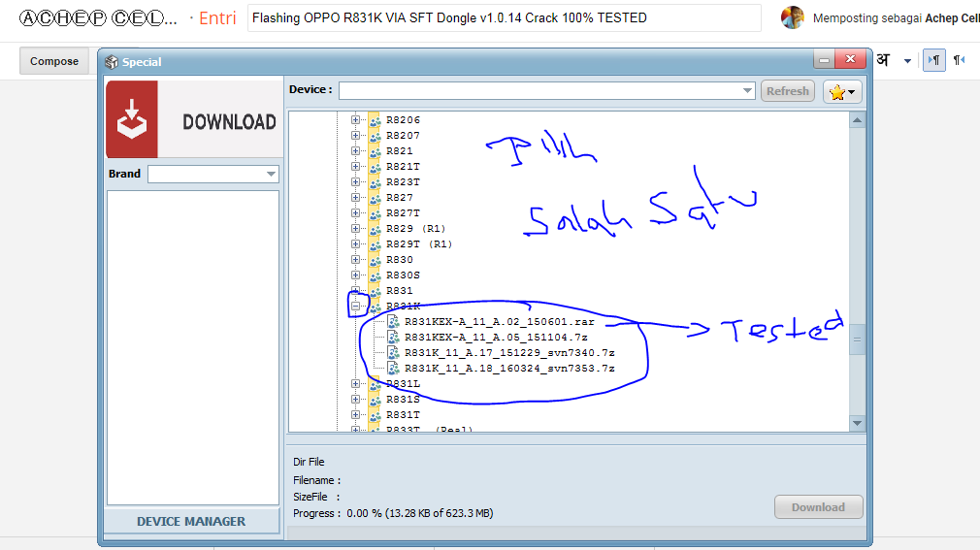Click the ACHEP CEL blog name
Viewport: 980px width, 550px height.
[x=98, y=18]
